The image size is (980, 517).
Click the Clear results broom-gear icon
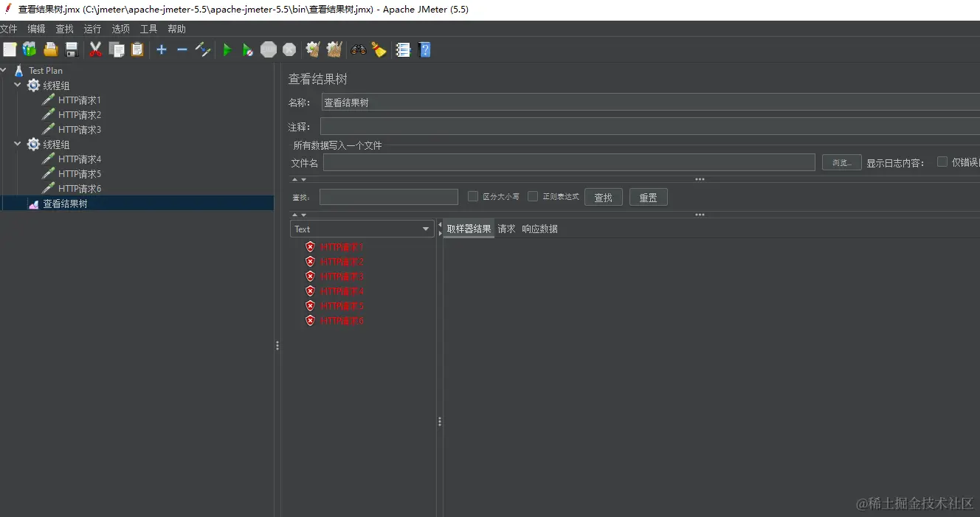pos(313,49)
